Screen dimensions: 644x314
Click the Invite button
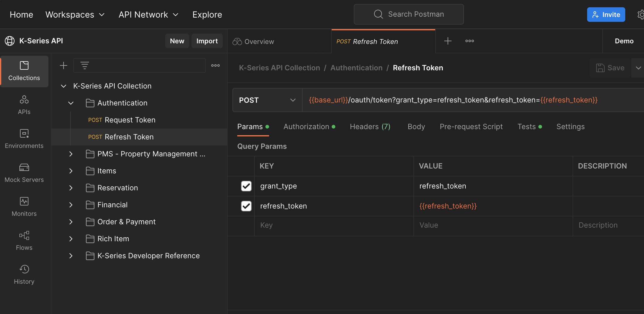(x=606, y=14)
